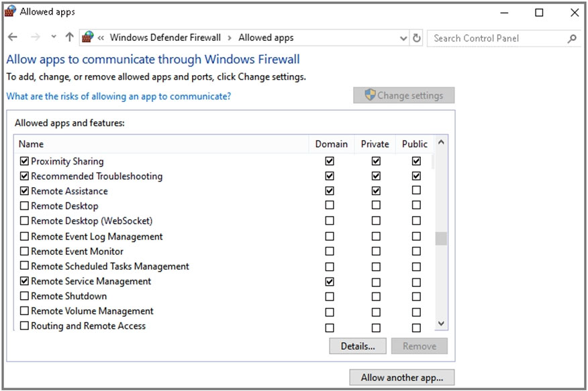This screenshot has height=391, width=588.
Task: Enable the Remote Desktop name checkbox
Action: [x=24, y=206]
